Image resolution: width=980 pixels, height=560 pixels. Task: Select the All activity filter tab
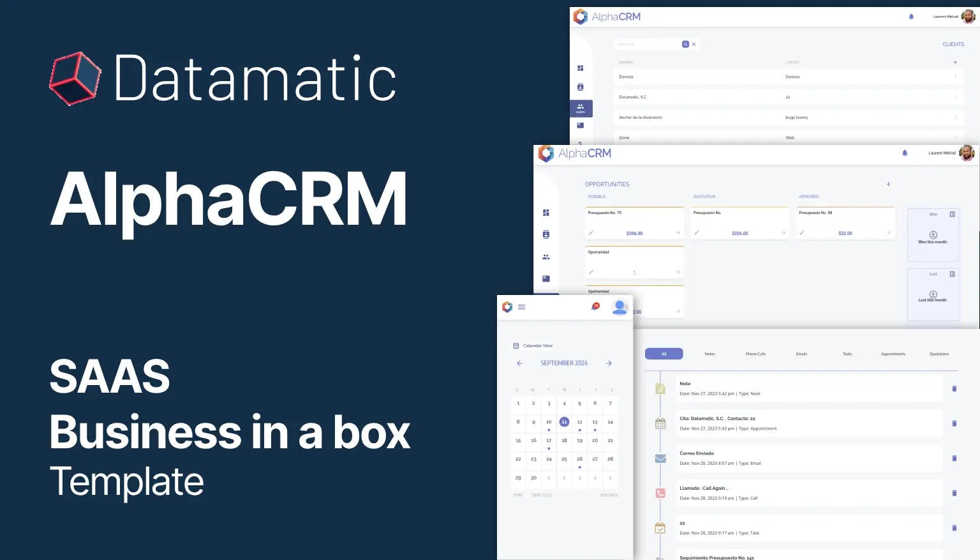pyautogui.click(x=664, y=354)
